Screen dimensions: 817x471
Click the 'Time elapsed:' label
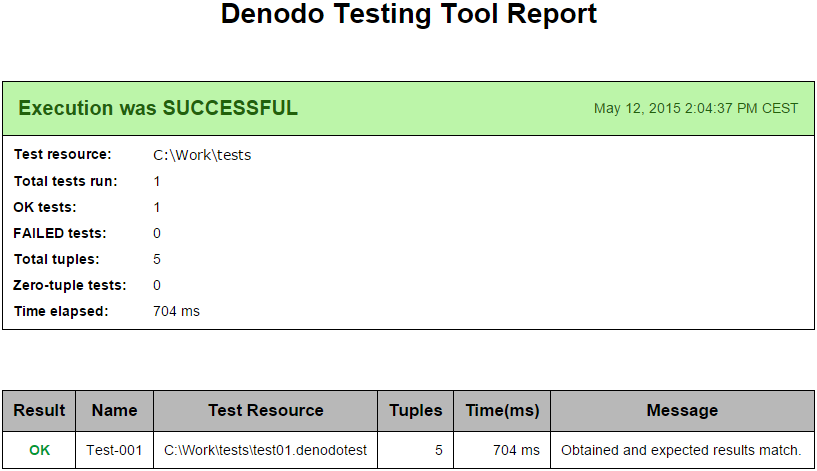pos(61,312)
